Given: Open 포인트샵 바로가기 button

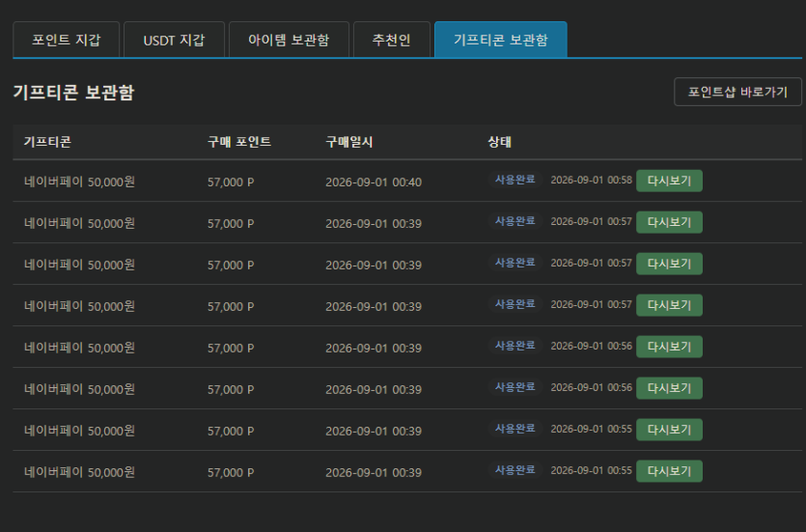Looking at the screenshot, I should pyautogui.click(x=737, y=92).
